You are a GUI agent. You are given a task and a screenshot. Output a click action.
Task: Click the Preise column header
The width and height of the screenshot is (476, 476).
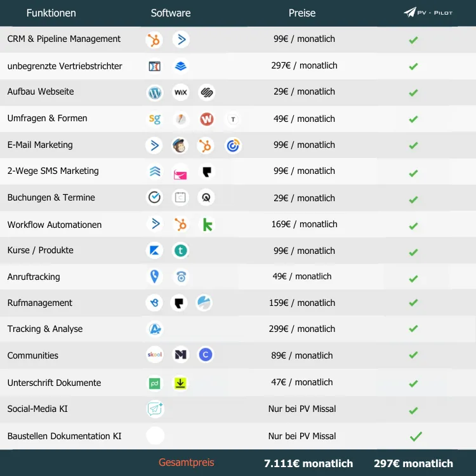click(x=302, y=13)
